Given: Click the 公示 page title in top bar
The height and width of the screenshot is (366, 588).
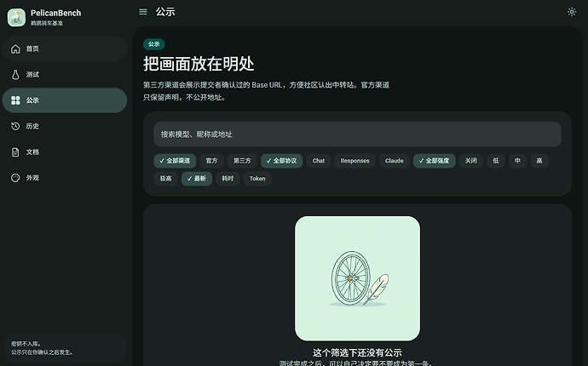Looking at the screenshot, I should click(165, 12).
